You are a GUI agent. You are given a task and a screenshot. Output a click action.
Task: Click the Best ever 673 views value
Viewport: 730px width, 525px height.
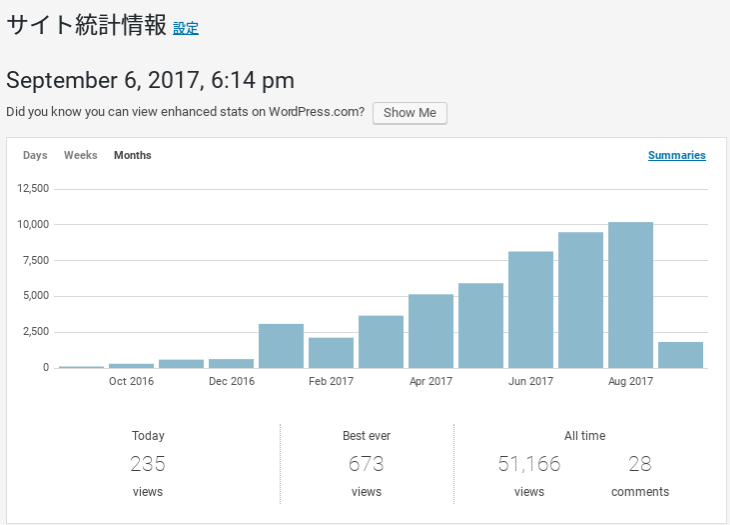(366, 464)
